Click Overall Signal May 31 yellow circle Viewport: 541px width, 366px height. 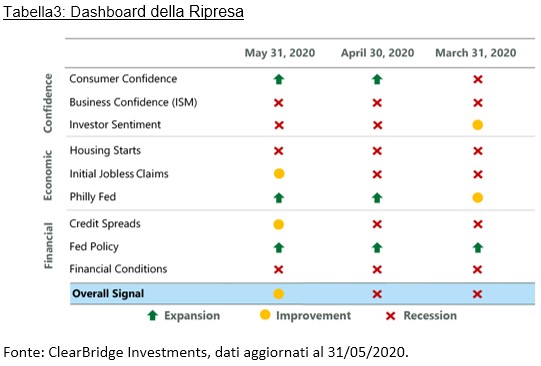[279, 294]
